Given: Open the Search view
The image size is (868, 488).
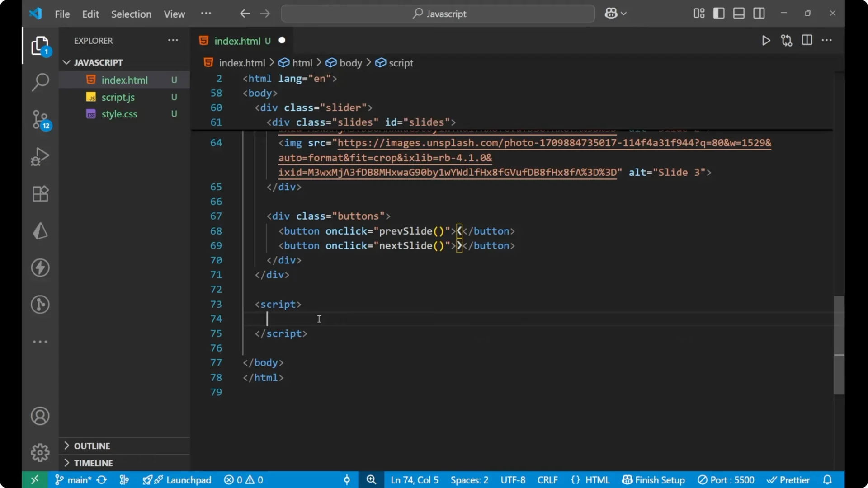Looking at the screenshot, I should pos(40,83).
